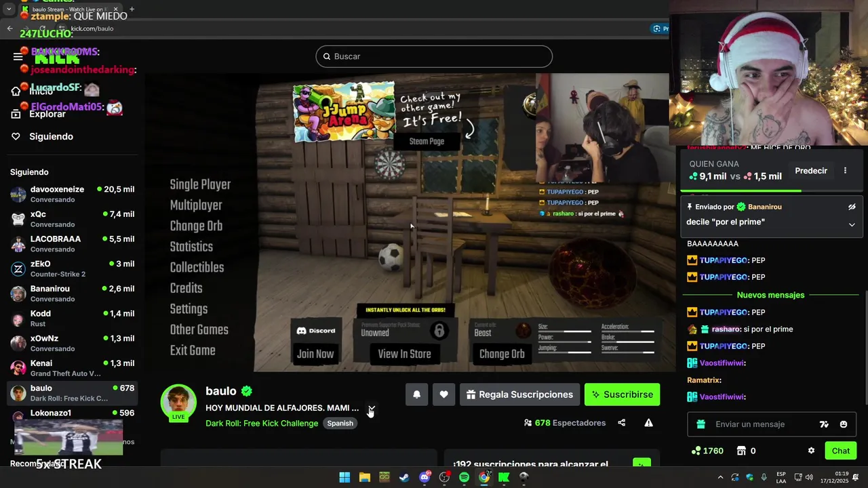Screen dimensions: 868x488
Task: Open davooxeneize channel in followed list
Action: click(x=72, y=194)
